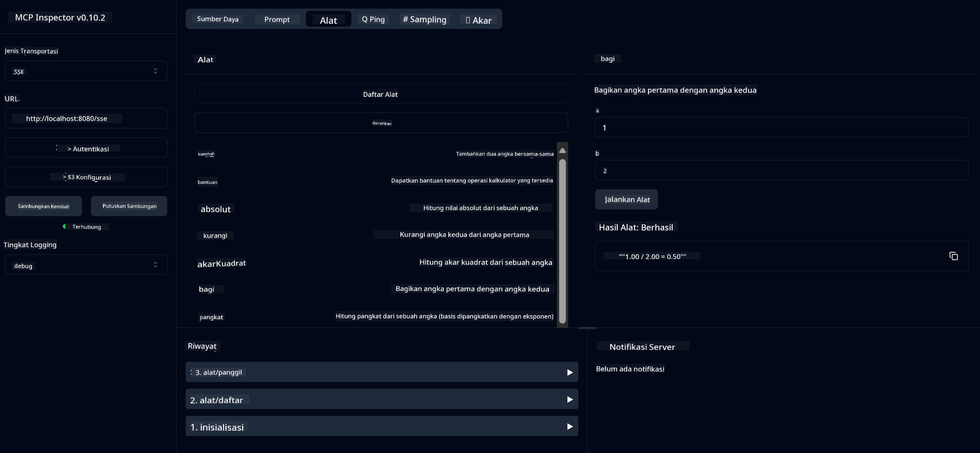
Task: Click the scroll up arrow in tools list
Action: point(562,151)
